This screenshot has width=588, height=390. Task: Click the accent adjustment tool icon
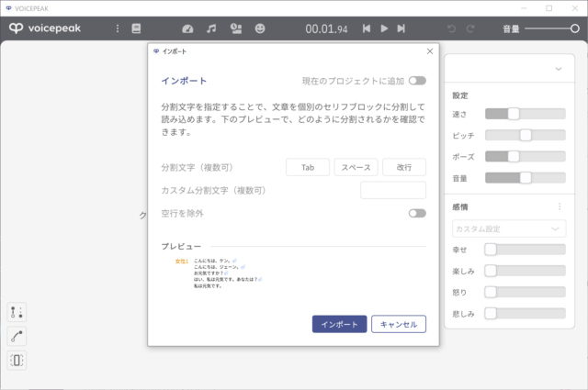point(17,312)
